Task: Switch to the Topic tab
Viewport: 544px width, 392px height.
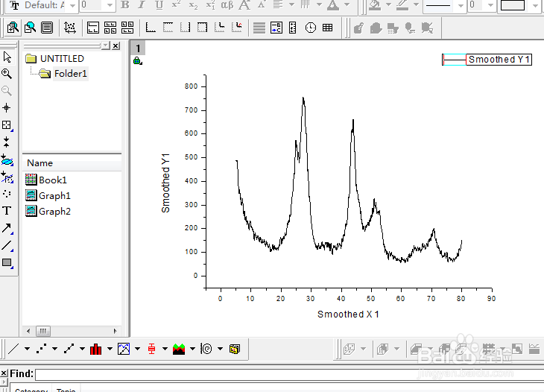Action: click(66, 389)
